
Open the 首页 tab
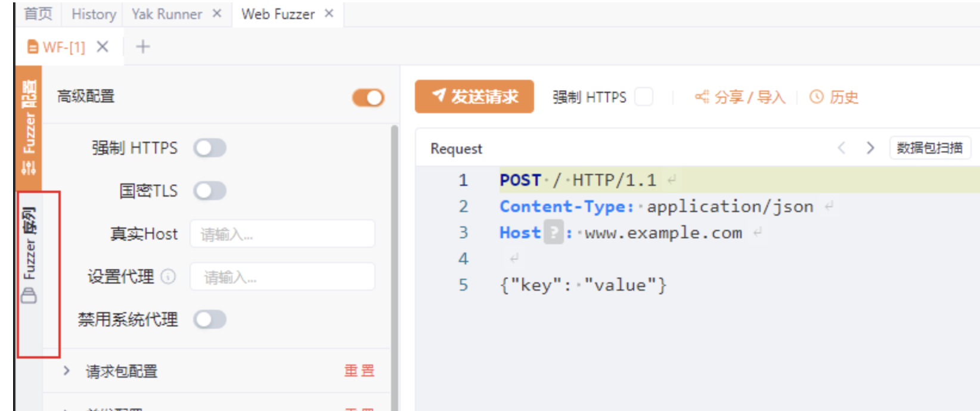(x=38, y=14)
